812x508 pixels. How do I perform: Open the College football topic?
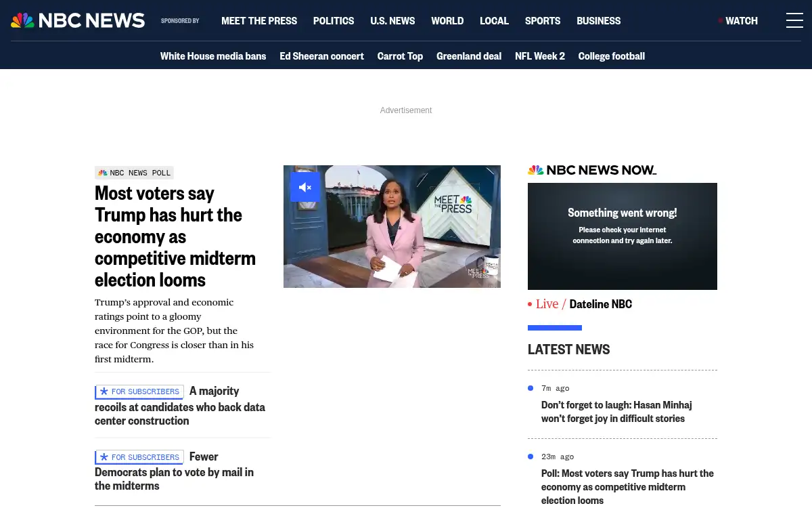tap(612, 56)
